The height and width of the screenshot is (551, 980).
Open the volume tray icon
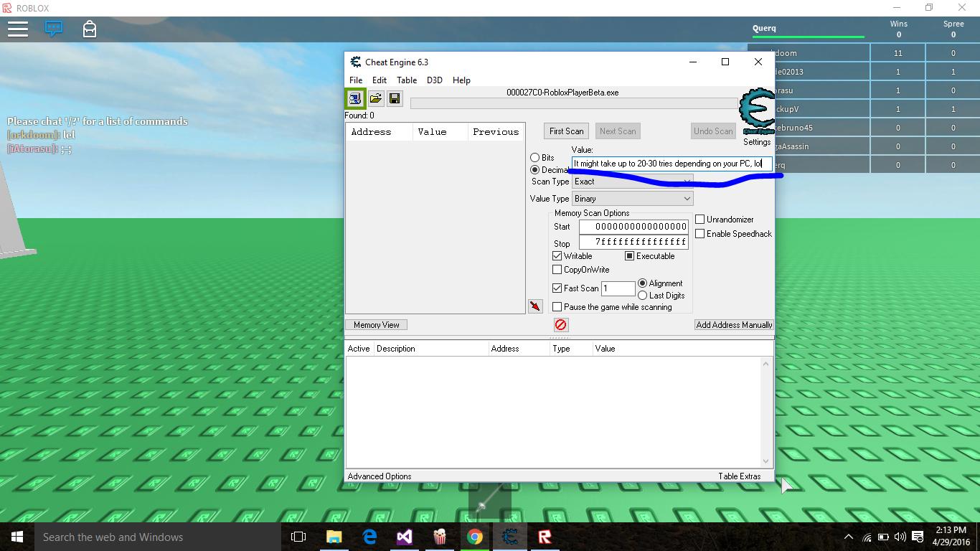pos(900,537)
